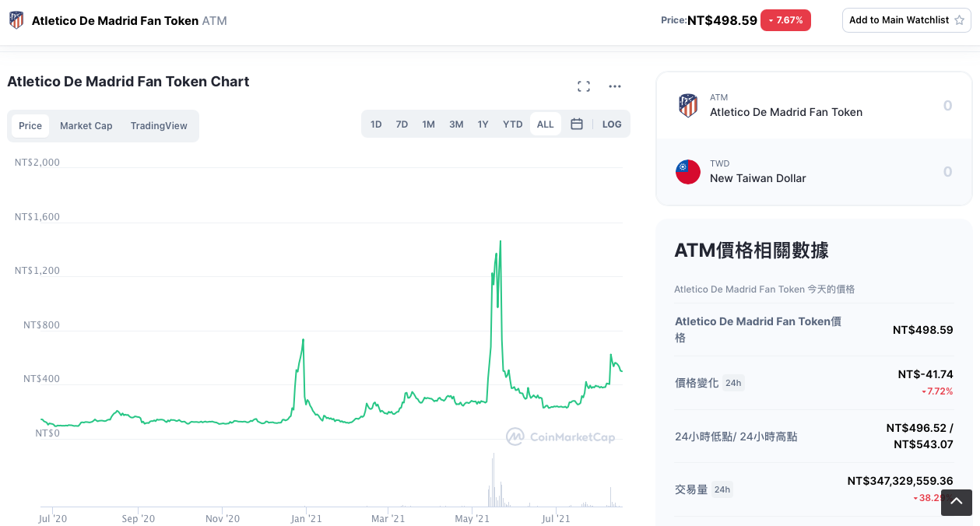The height and width of the screenshot is (526, 980).
Task: Select the 1Y time range
Action: [483, 124]
